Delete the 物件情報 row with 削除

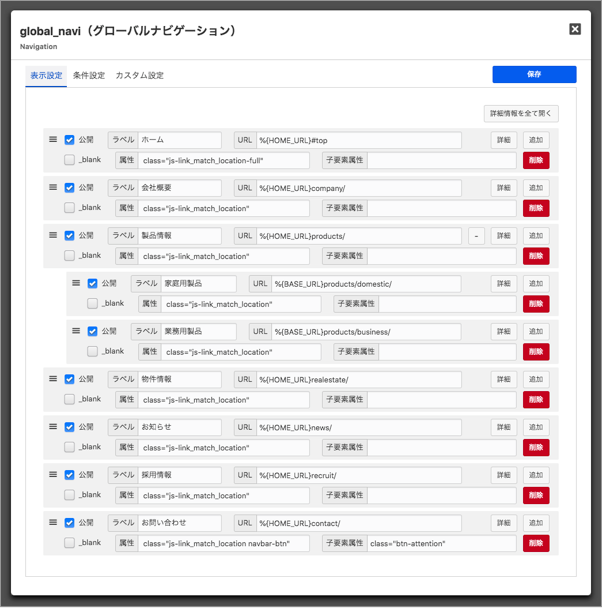tap(536, 400)
